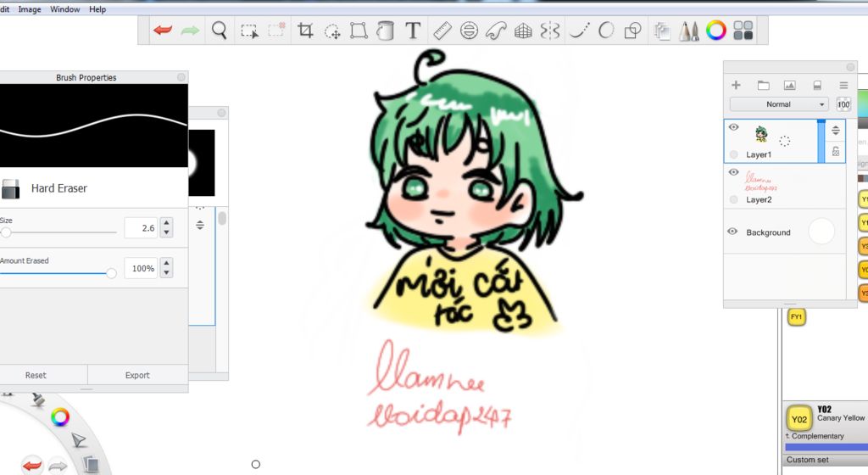Image resolution: width=868 pixels, height=475 pixels.
Task: Open the layer editor hamburger menu
Action: tap(843, 86)
